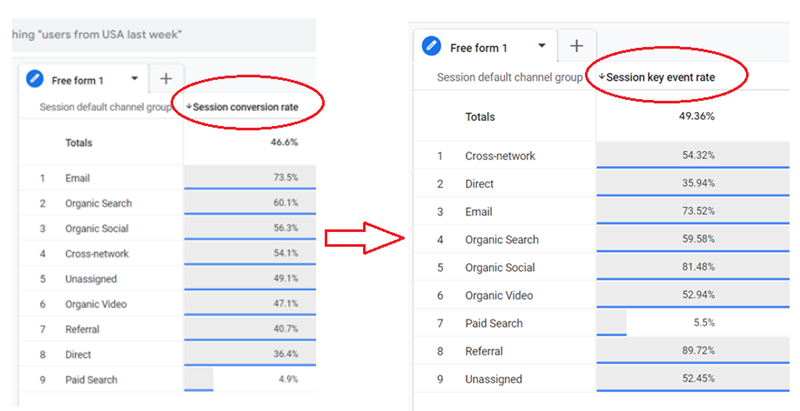Screen dimensions: 800x411
Task: Select left Free form 1 tab
Action: pyautogui.click(x=82, y=78)
